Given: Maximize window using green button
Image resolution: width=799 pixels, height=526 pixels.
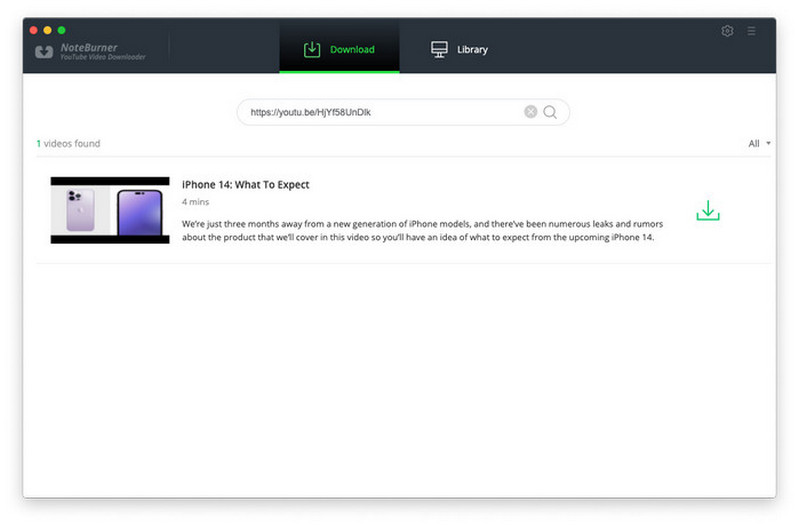Looking at the screenshot, I should pyautogui.click(x=62, y=30).
